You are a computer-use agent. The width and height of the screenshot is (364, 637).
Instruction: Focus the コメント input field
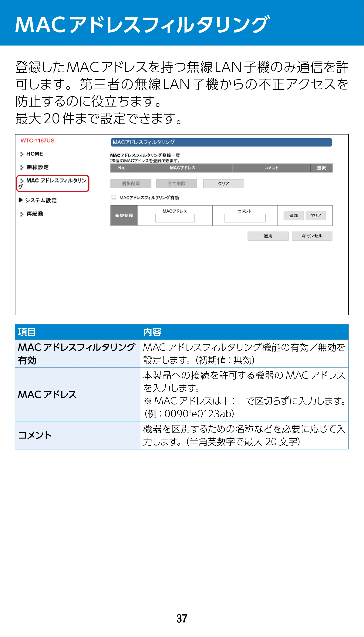click(245, 218)
